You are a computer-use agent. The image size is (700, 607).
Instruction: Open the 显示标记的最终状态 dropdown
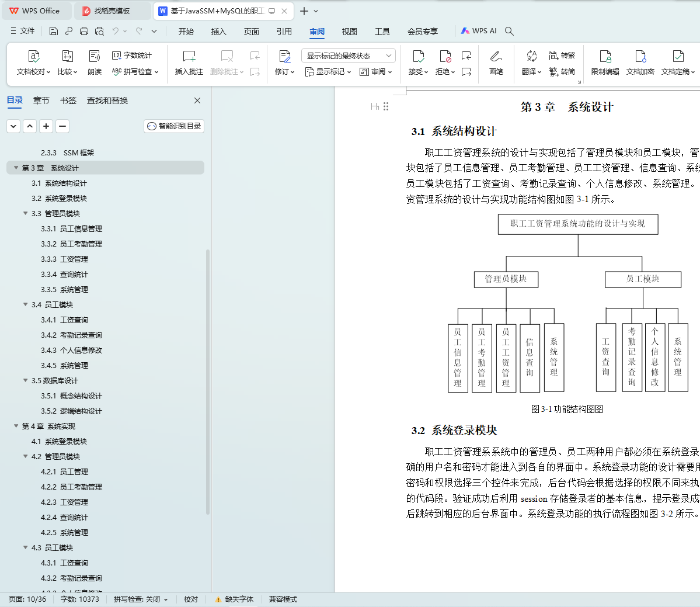click(348, 56)
